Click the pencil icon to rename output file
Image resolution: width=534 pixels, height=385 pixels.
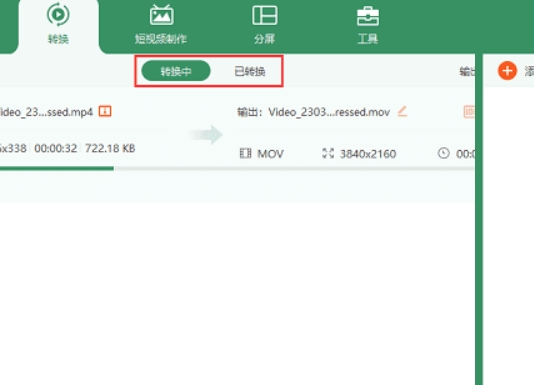click(x=402, y=111)
